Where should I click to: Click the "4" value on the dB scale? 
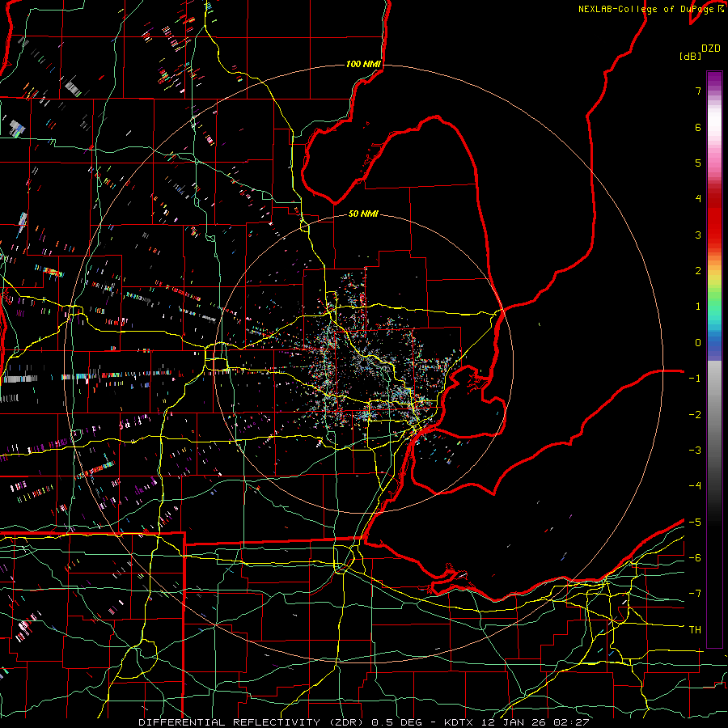[x=698, y=199]
